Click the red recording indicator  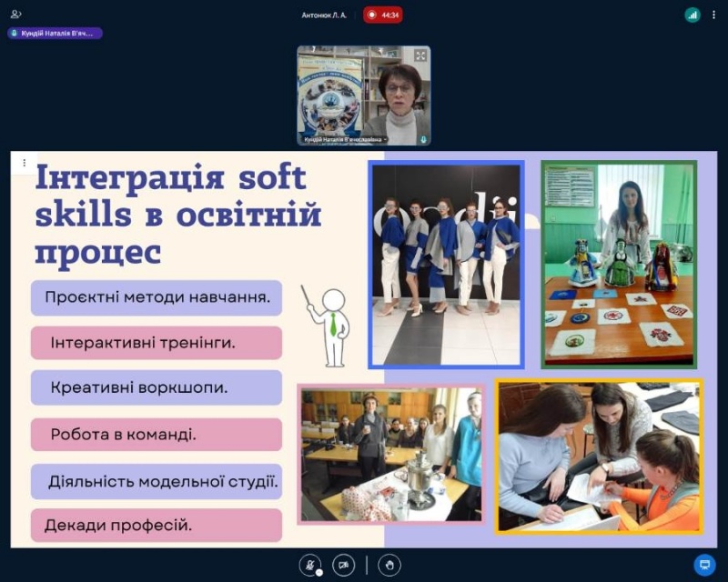(382, 15)
